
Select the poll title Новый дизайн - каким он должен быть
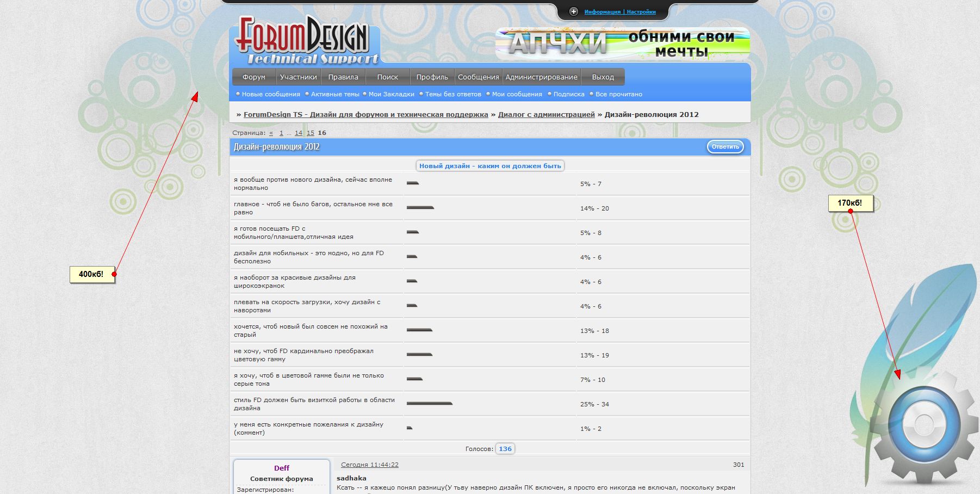coord(490,166)
